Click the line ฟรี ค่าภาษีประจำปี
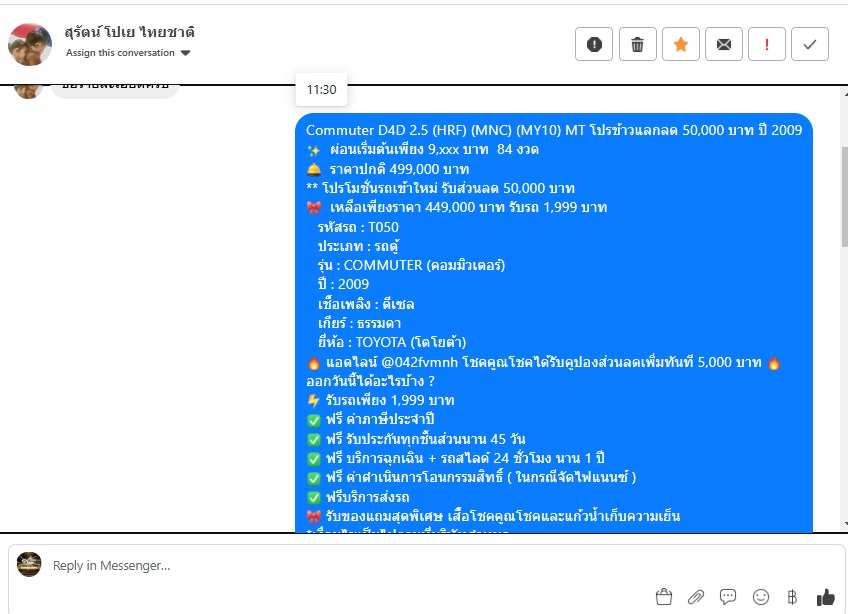This screenshot has height=614, width=848. 370,420
